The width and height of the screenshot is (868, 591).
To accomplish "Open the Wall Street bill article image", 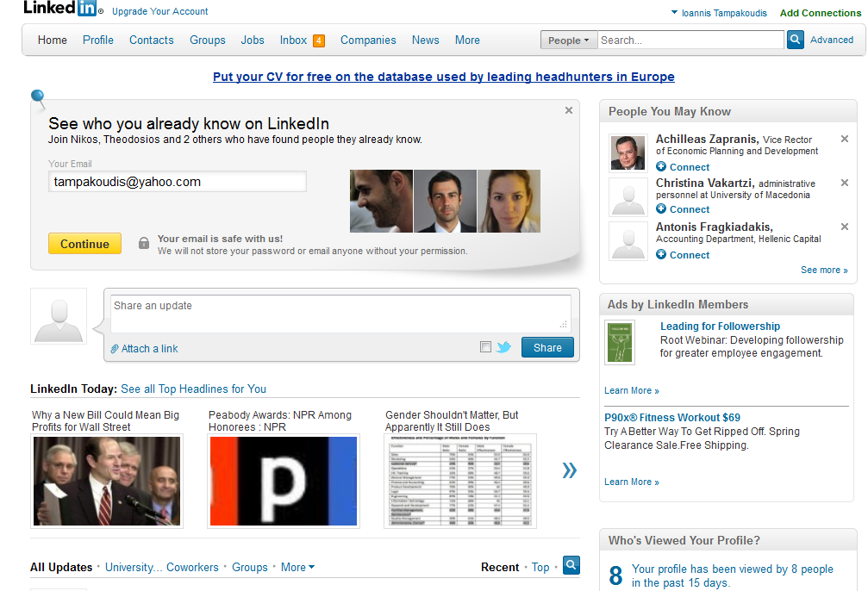I will click(x=107, y=481).
